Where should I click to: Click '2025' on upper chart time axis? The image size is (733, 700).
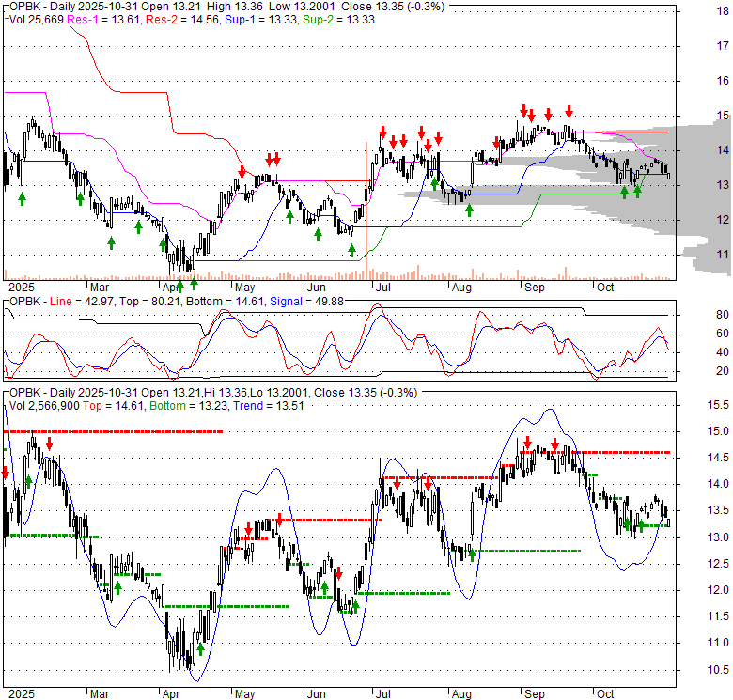22,288
